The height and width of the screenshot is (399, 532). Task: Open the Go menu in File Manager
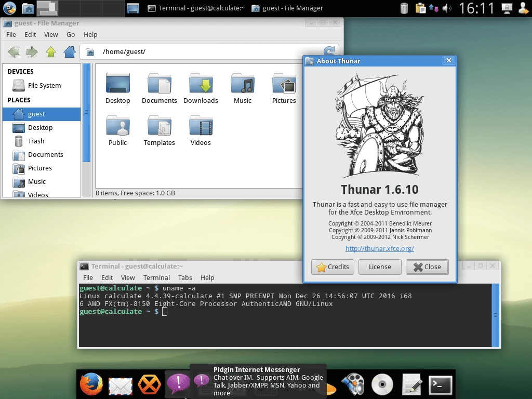pos(71,35)
